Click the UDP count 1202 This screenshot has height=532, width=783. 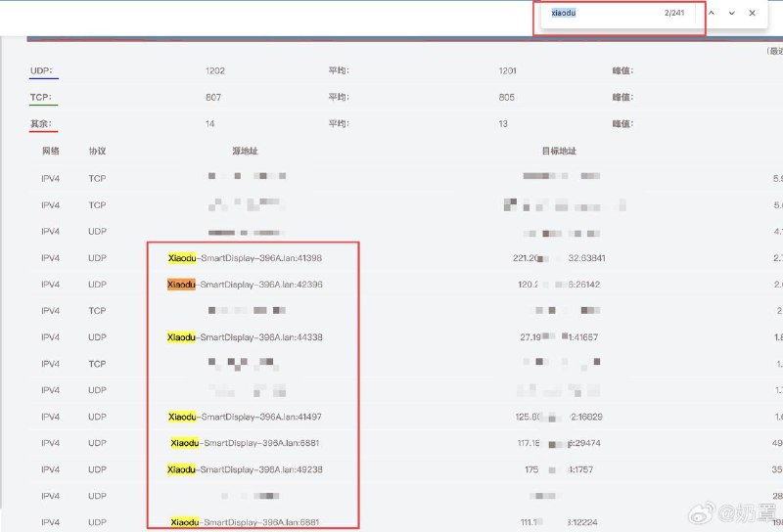coord(215,70)
